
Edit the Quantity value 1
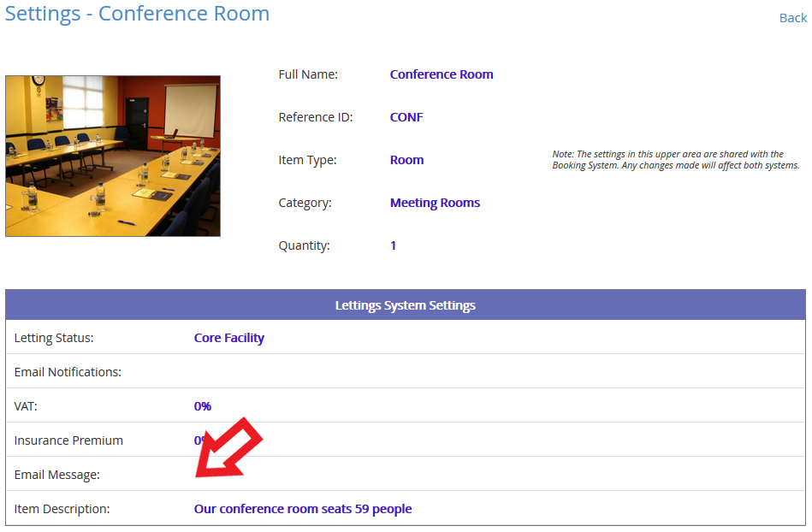coord(393,245)
